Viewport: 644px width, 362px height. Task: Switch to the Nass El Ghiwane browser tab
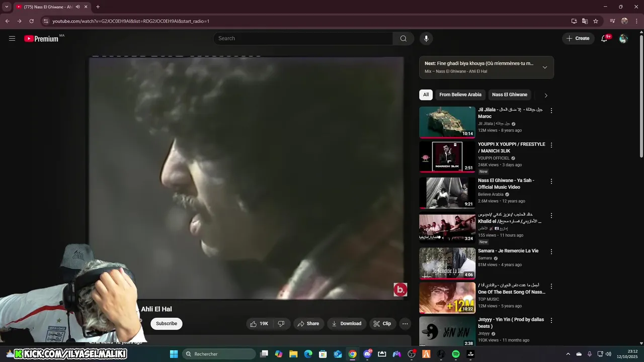(x=48, y=7)
